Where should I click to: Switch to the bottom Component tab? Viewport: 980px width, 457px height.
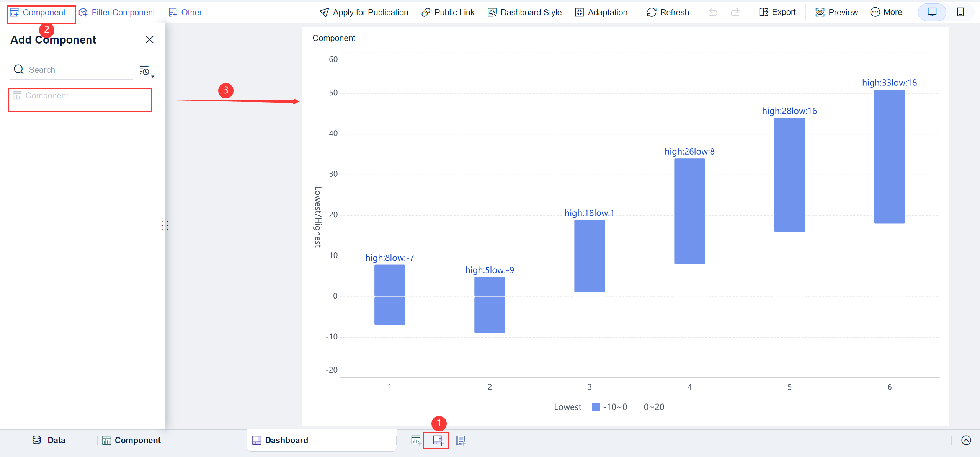pyautogui.click(x=131, y=440)
